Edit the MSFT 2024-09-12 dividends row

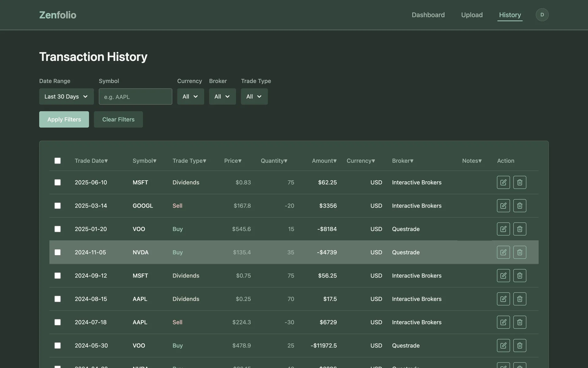coord(503,275)
